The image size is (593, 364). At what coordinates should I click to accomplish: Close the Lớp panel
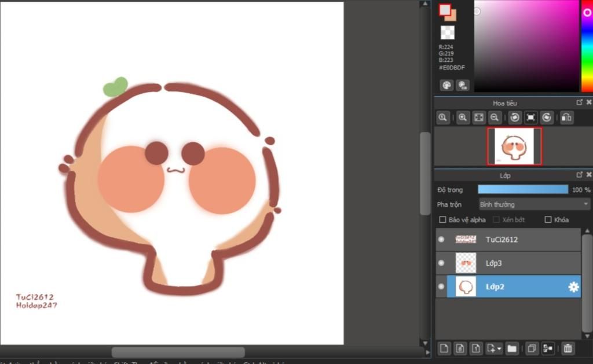[589, 175]
